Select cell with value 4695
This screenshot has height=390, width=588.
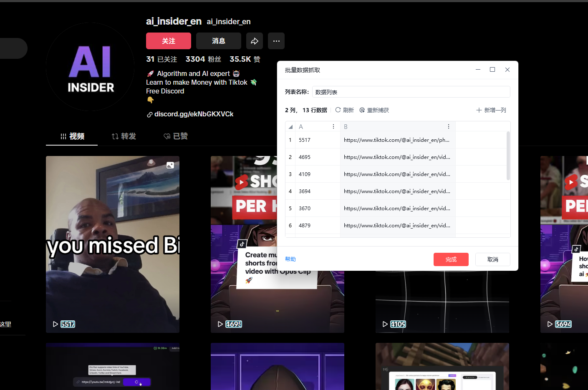pos(318,157)
